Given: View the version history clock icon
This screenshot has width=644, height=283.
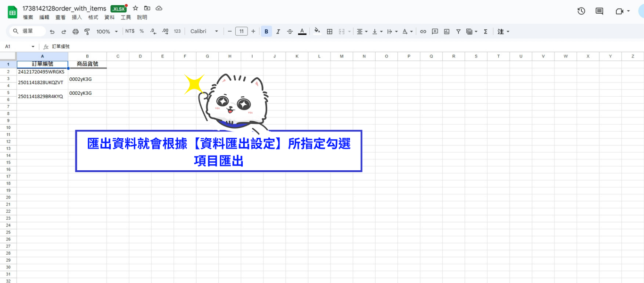Looking at the screenshot, I should 581,11.
